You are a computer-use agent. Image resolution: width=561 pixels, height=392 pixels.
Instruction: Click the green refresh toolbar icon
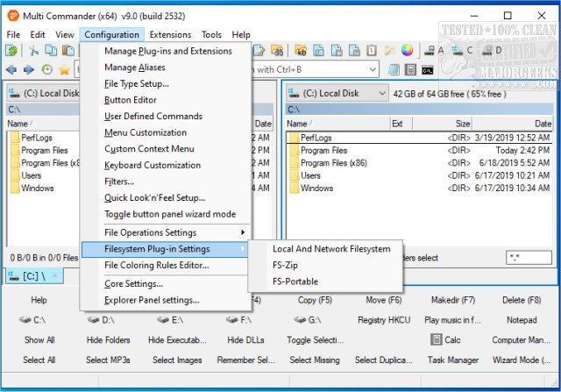point(11,51)
